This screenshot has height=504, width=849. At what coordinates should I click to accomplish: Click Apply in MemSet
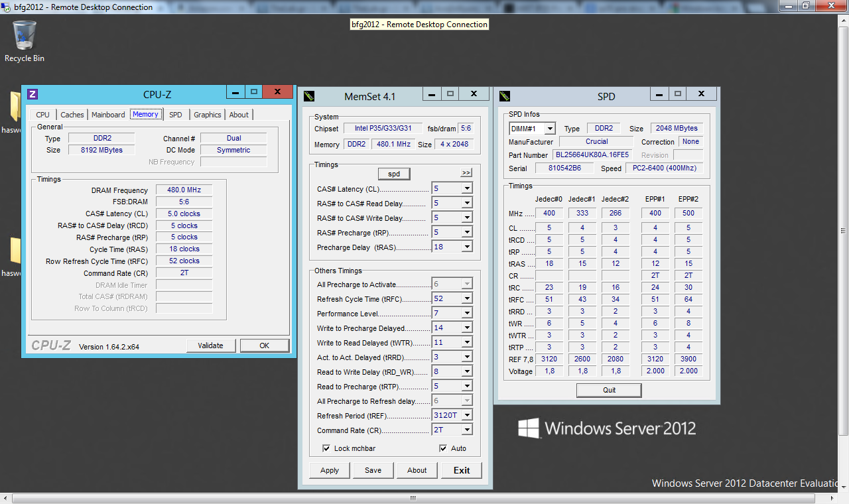coord(330,470)
